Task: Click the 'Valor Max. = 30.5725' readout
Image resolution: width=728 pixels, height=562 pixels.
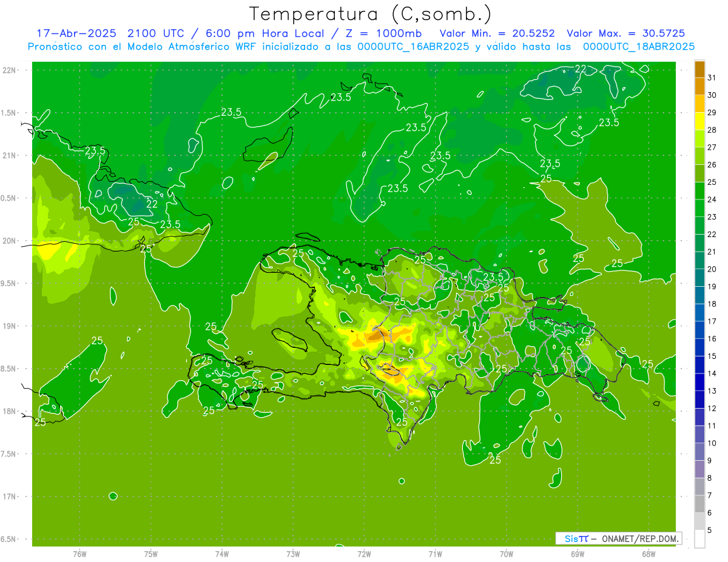Action: (x=625, y=33)
